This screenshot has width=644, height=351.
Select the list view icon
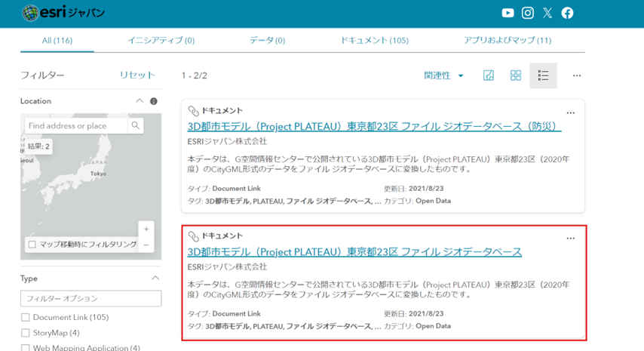543,75
